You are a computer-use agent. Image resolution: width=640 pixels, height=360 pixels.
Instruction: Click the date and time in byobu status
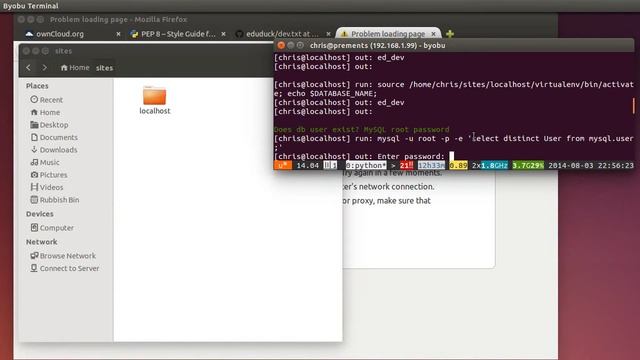click(591, 165)
